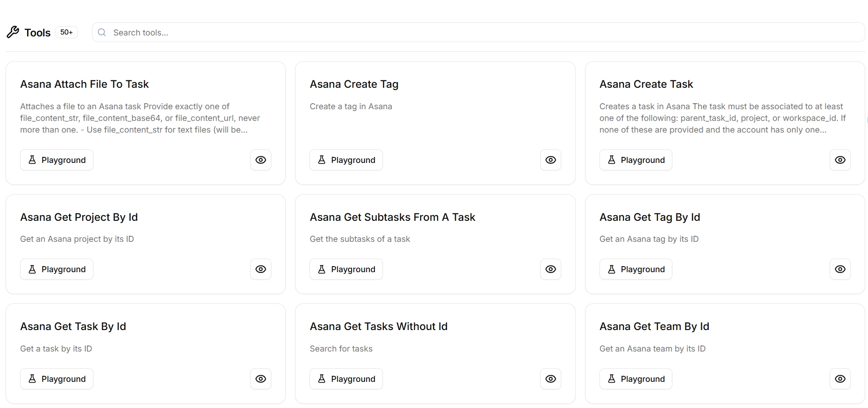This screenshot has height=408, width=868.
Task: Click the Asana Get Tag By Id title
Action: point(649,218)
